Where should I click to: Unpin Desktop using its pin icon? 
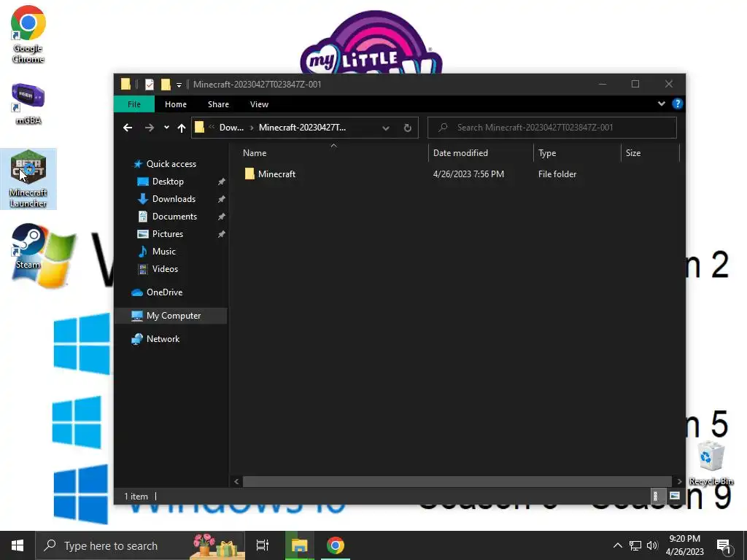222,182
